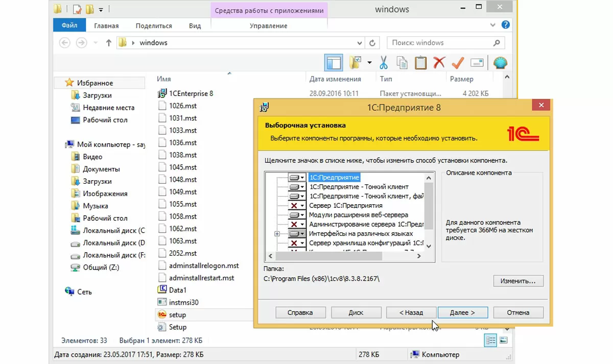Open the Файл ribbon tab
The height and width of the screenshot is (364, 613).
point(69,26)
